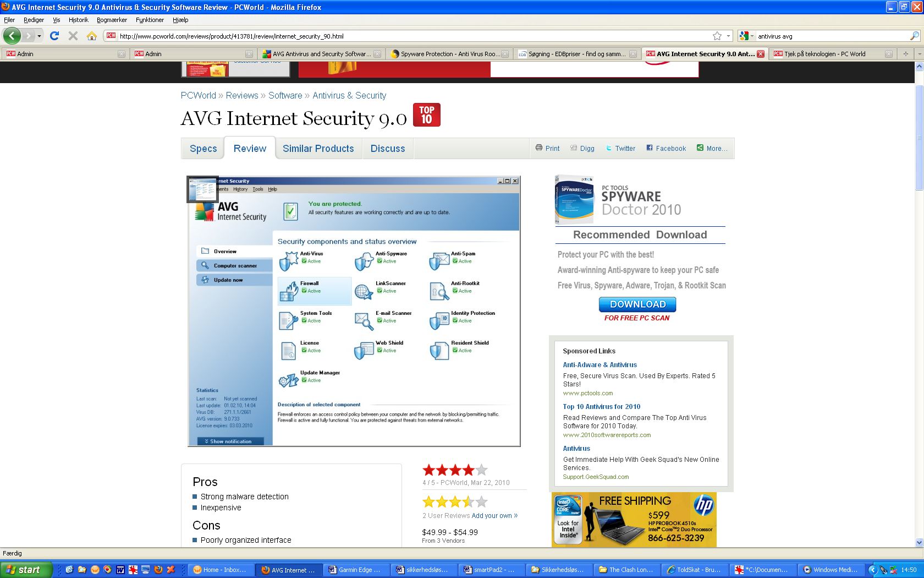Open the Historik menu
924x578 pixels.
(x=79, y=20)
